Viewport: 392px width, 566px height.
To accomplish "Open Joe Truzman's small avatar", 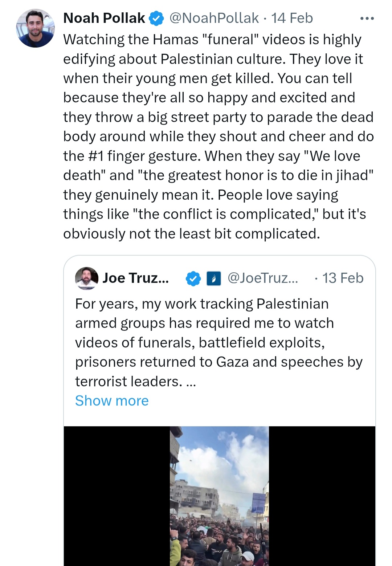I will click(86, 278).
